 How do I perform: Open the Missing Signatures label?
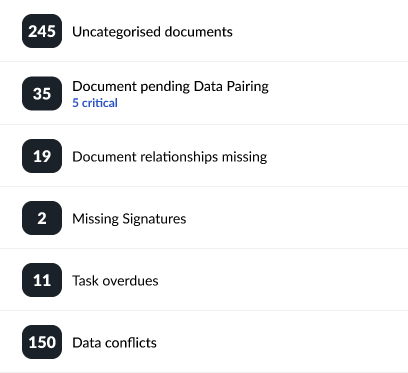tap(129, 219)
